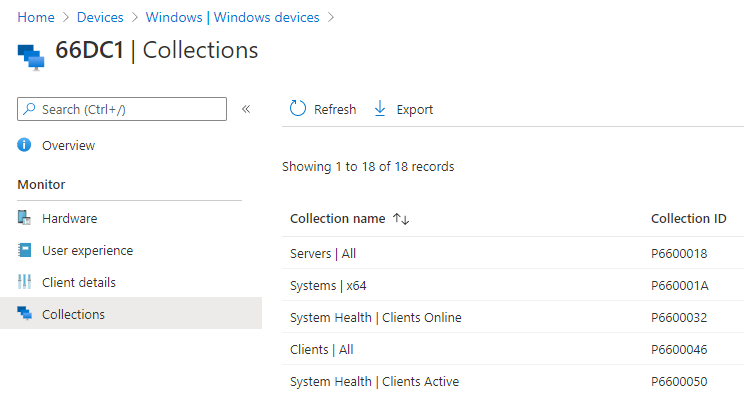
Task: Click the Refresh circular arrow icon
Action: [x=298, y=109]
